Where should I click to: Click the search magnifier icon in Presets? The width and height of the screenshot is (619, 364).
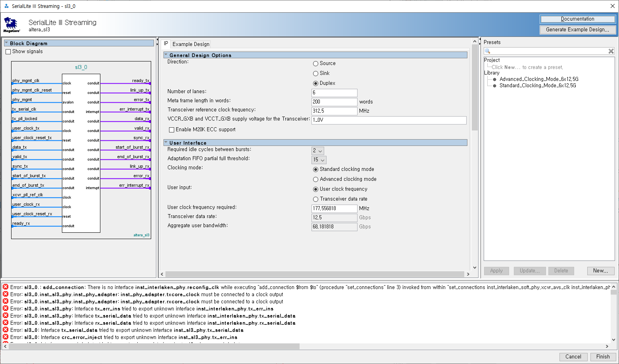coord(488,51)
